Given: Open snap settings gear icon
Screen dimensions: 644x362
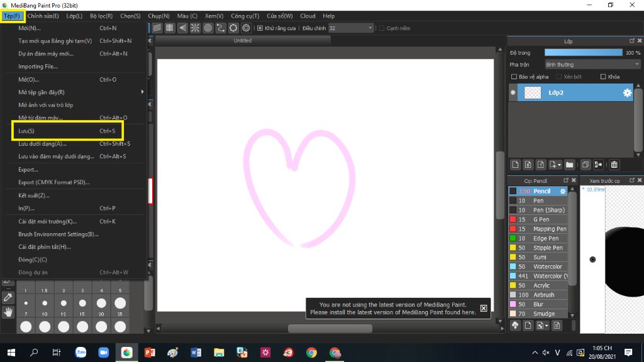Looking at the screenshot, I should click(246, 28).
